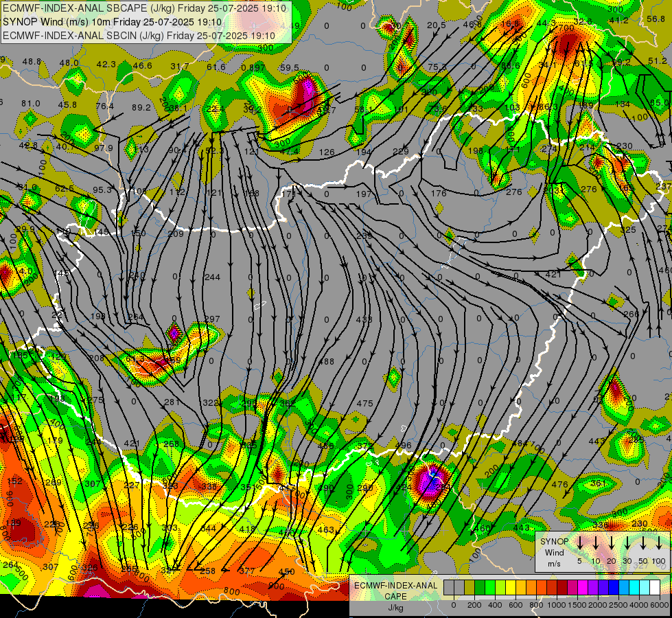This screenshot has height=618, width=672.
Task: Click the map value '56.8'
Action: point(656,19)
